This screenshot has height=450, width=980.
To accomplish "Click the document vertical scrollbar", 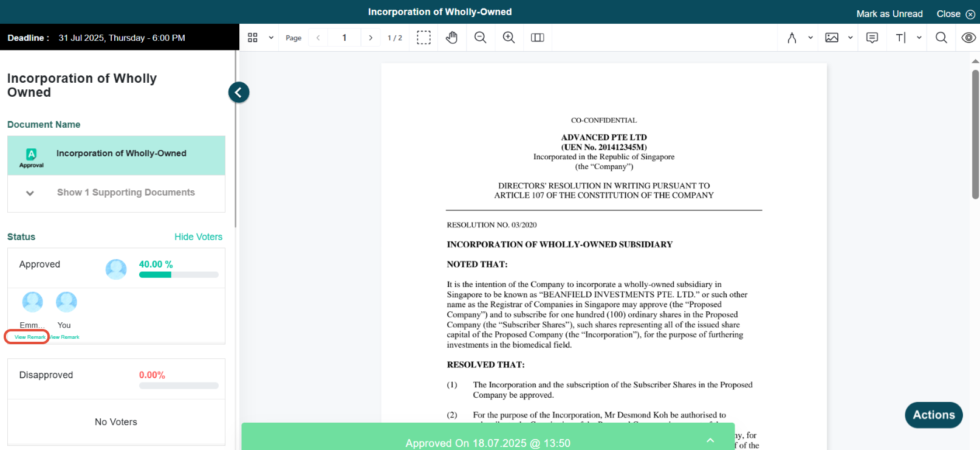I will (976, 134).
